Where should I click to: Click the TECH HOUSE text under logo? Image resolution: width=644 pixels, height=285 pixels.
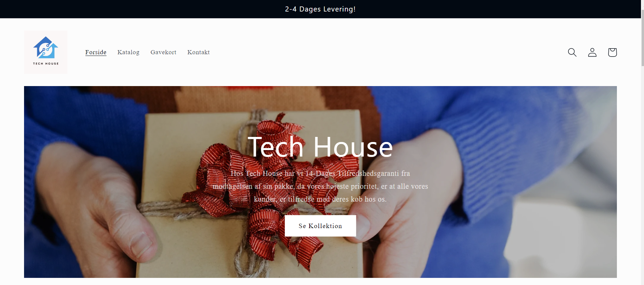46,63
